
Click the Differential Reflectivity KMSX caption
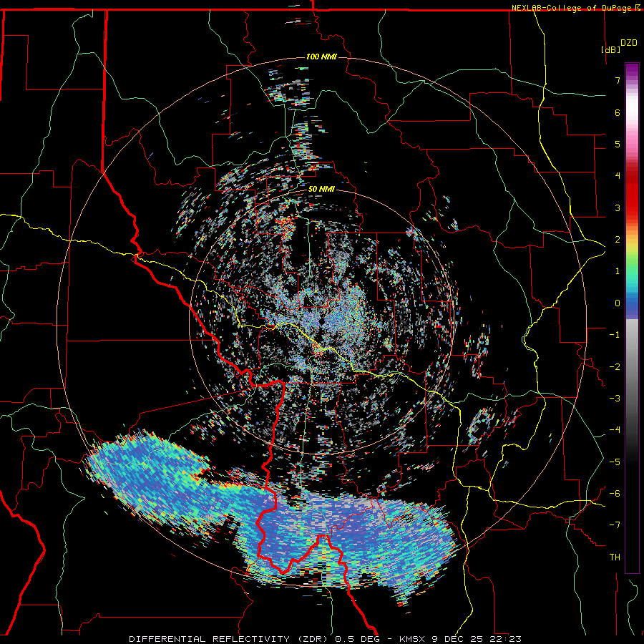click(326, 639)
